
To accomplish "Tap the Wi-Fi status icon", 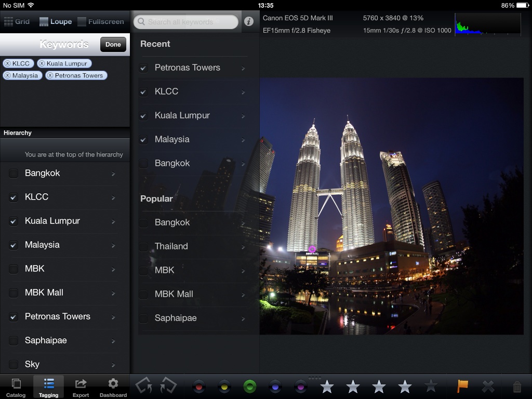I will pyautogui.click(x=31, y=5).
